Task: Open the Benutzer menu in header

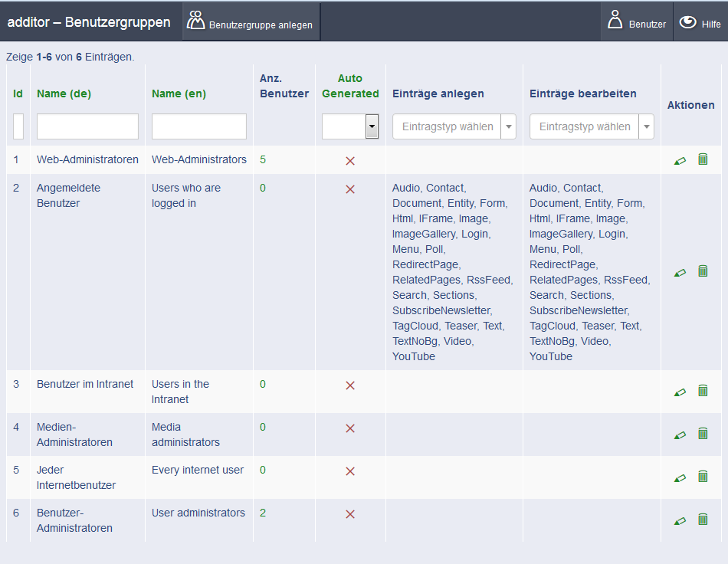Action: pyautogui.click(x=636, y=22)
